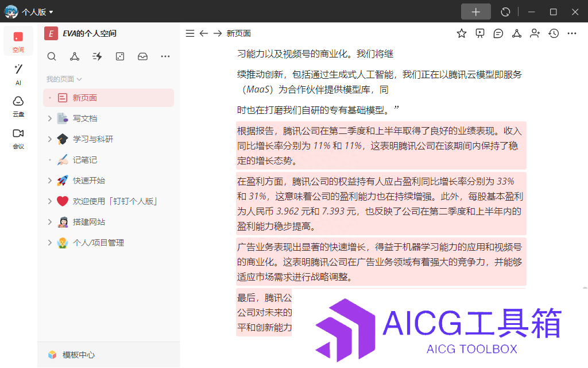588x368 pixels.
Task: Expand the 快速开始 tree item
Action: click(x=50, y=181)
